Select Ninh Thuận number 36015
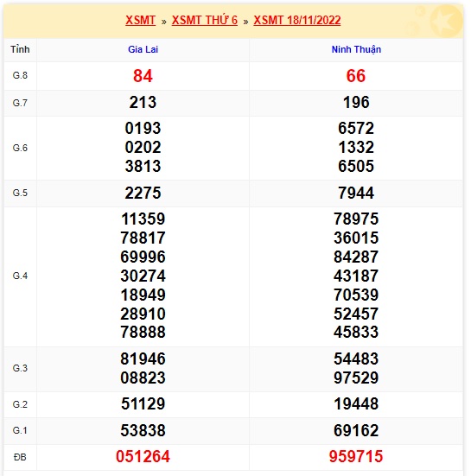Viewport: 471px width, 476px height. (x=356, y=238)
